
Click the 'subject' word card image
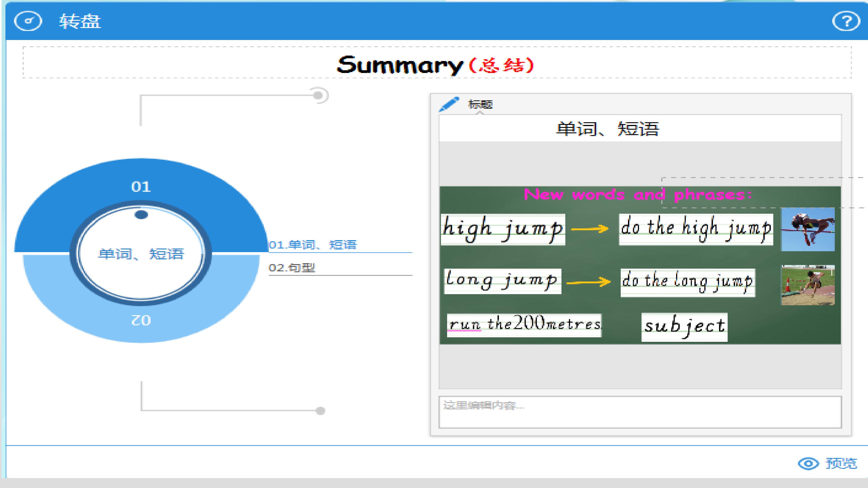click(x=684, y=327)
